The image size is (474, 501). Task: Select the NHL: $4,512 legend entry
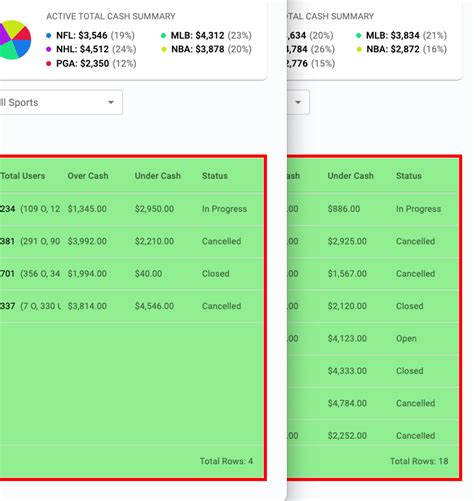[x=91, y=49]
